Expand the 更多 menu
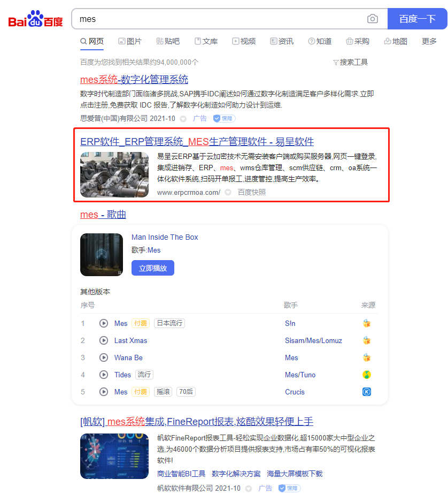 tap(429, 41)
